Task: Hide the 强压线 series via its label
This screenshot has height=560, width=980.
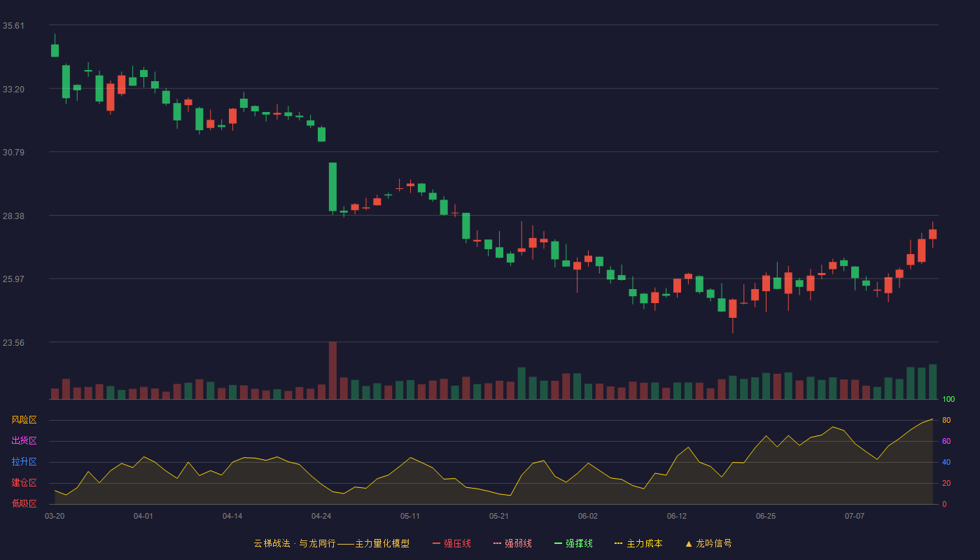Action: click(457, 543)
